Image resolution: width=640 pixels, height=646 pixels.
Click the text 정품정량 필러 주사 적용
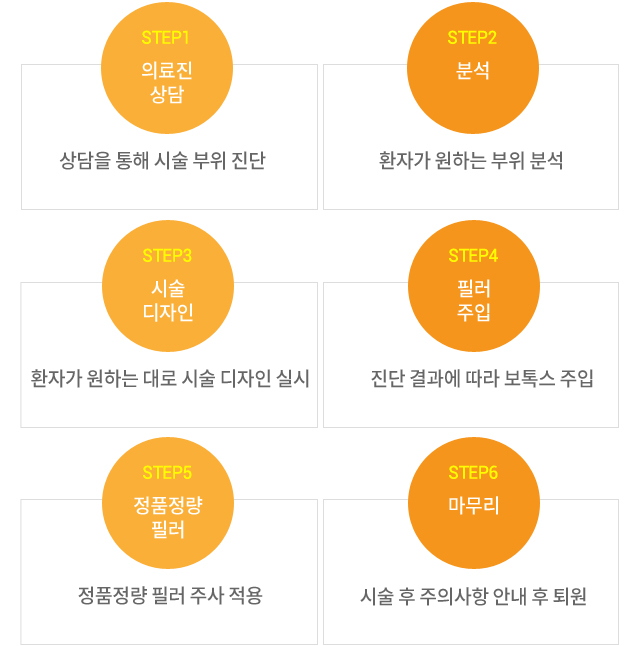(x=170, y=596)
